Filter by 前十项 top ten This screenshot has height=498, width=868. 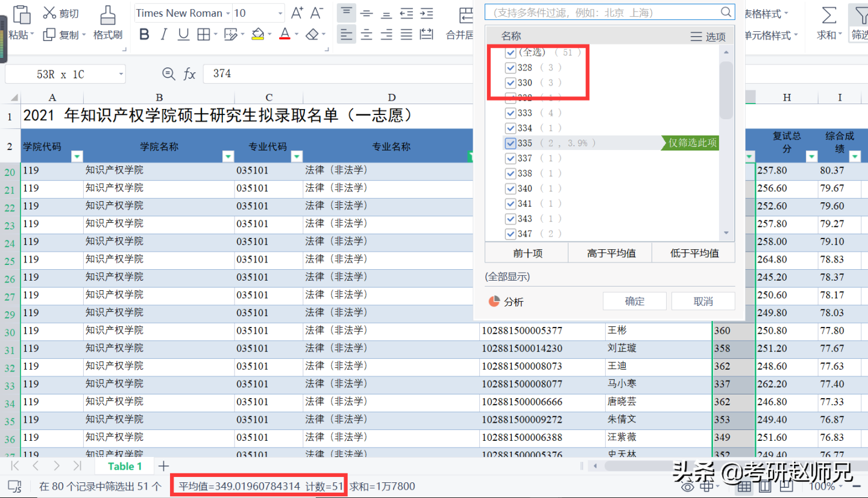click(527, 253)
